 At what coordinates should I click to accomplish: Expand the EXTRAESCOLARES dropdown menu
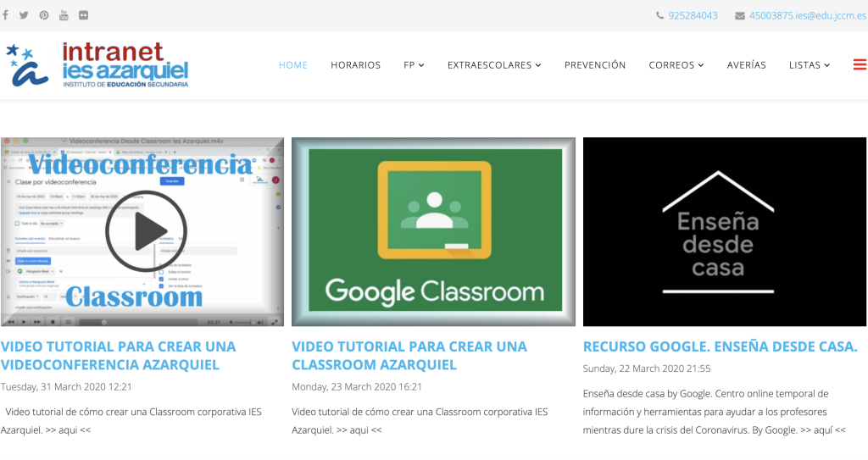pos(494,64)
